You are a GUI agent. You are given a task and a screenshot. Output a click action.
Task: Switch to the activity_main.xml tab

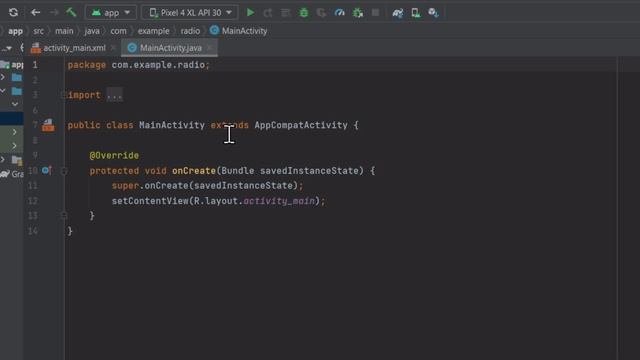(x=74, y=48)
